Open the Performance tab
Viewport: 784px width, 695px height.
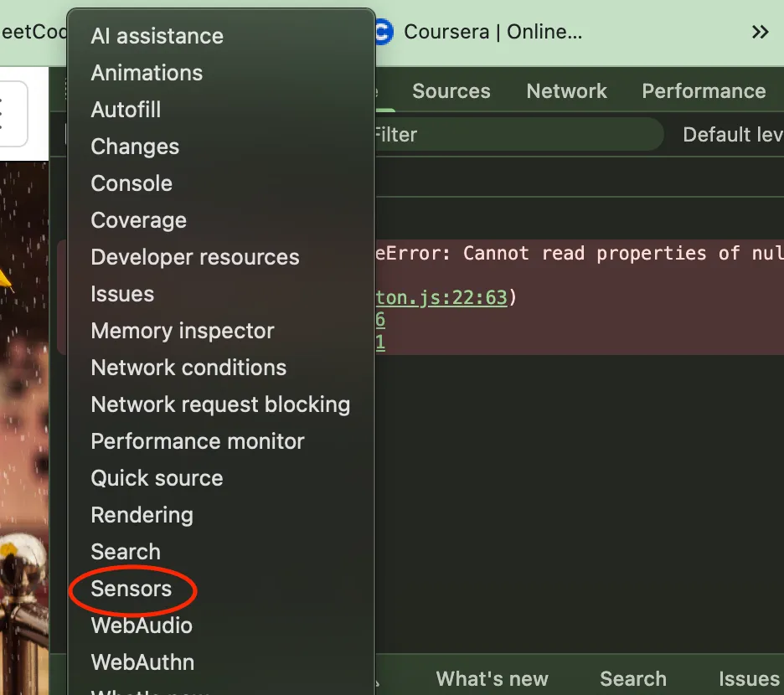704,91
